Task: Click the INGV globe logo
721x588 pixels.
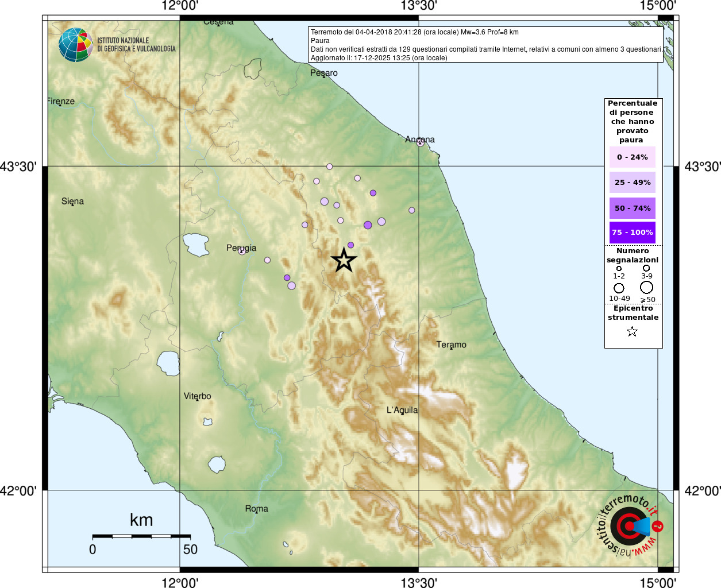Action: [75, 45]
